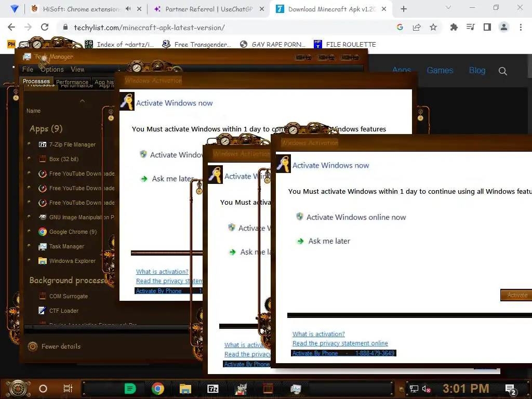Click Chrome's forward navigation arrow
The width and height of the screenshot is (532, 399).
pyautogui.click(x=28, y=28)
